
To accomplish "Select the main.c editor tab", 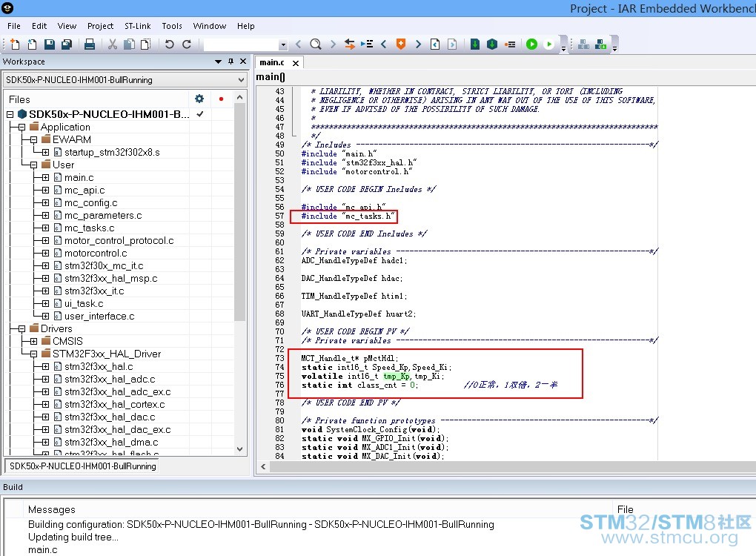I will click(272, 63).
